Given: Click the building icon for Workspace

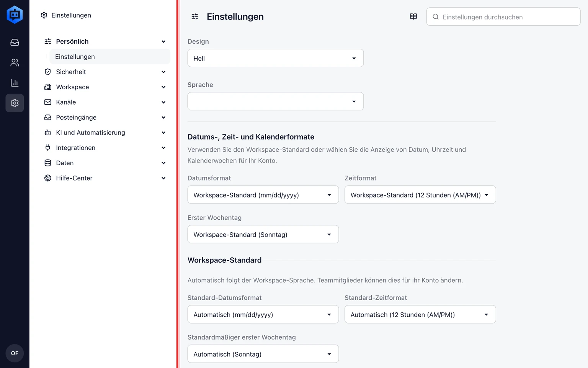Looking at the screenshot, I should click(48, 87).
